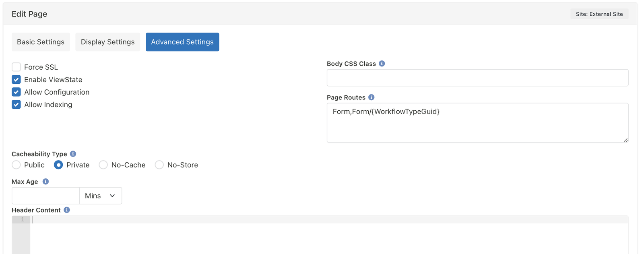Screen dimensions: 644x254
Task: Click the Edit Page heading
Action: (x=29, y=14)
